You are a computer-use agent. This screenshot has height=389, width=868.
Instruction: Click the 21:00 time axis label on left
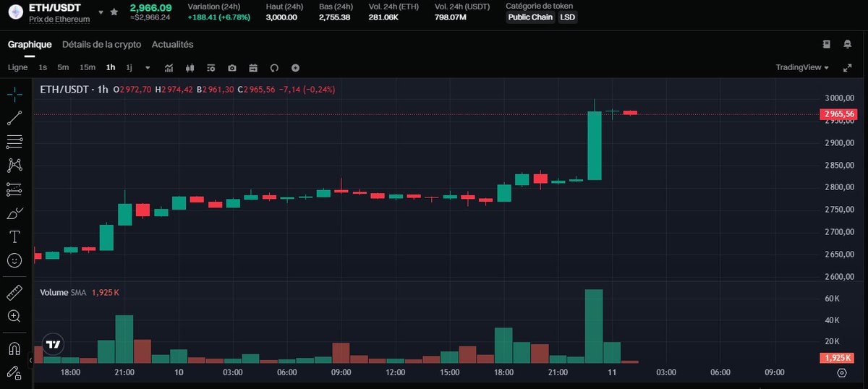pyautogui.click(x=124, y=372)
